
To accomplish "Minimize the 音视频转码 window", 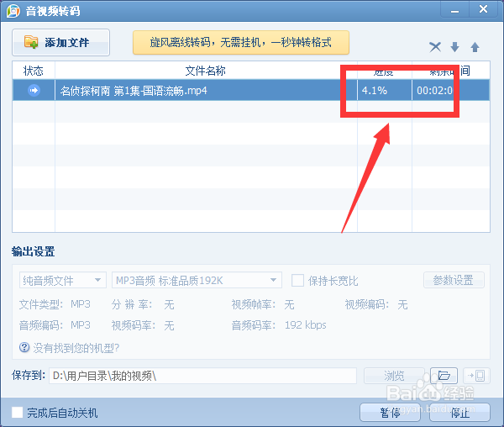I will click(454, 9).
